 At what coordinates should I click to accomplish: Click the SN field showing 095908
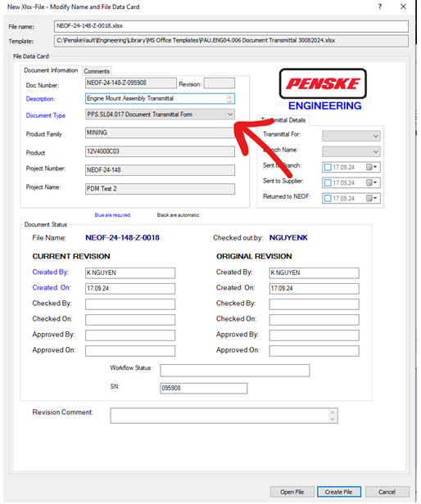pos(204,389)
